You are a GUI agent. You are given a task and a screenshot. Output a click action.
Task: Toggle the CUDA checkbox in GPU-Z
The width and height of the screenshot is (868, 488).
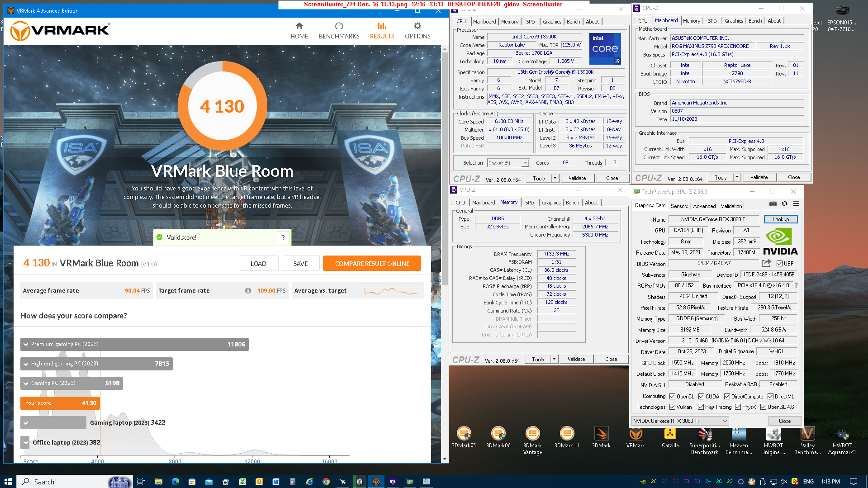[x=701, y=397]
